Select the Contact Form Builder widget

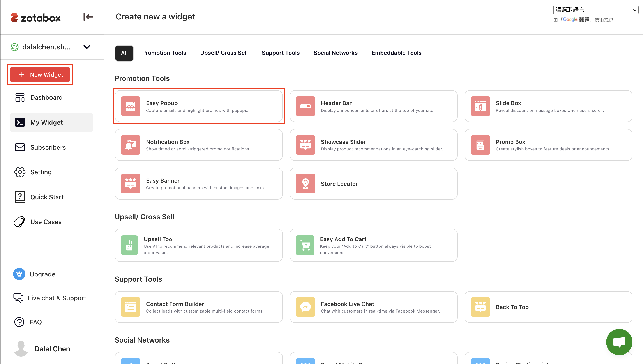coord(199,307)
